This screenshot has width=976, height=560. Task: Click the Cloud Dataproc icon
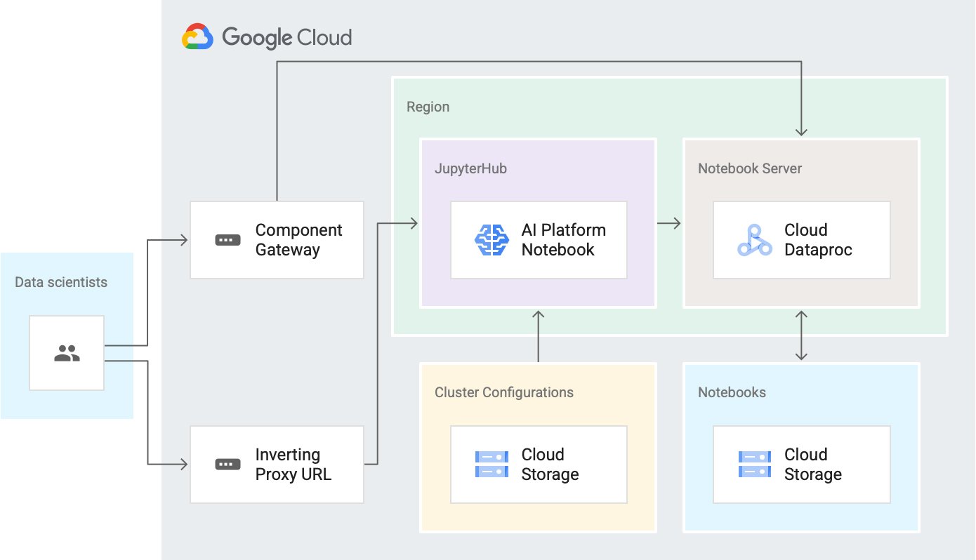pyautogui.click(x=755, y=239)
